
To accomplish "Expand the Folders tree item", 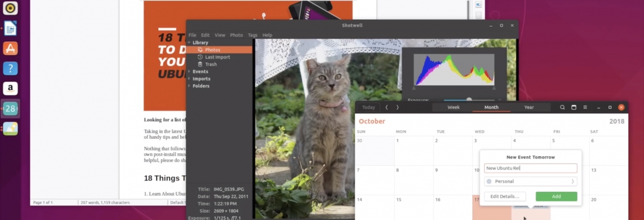I will coord(201,86).
